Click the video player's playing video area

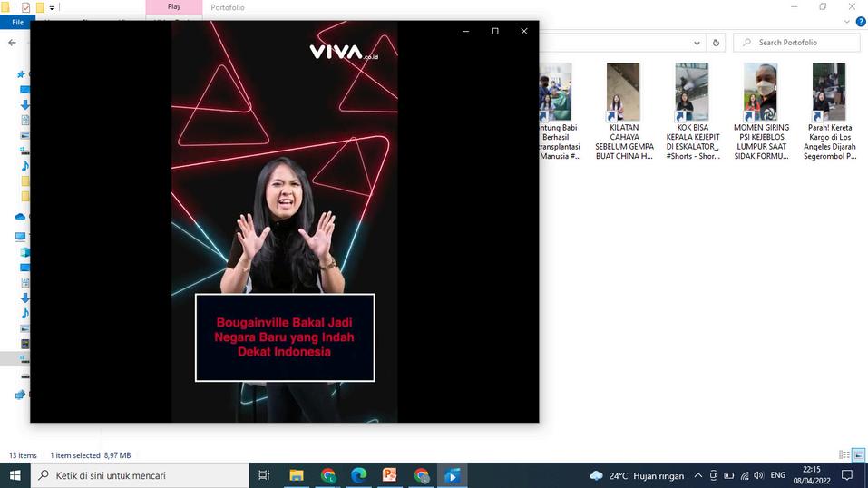(x=285, y=221)
